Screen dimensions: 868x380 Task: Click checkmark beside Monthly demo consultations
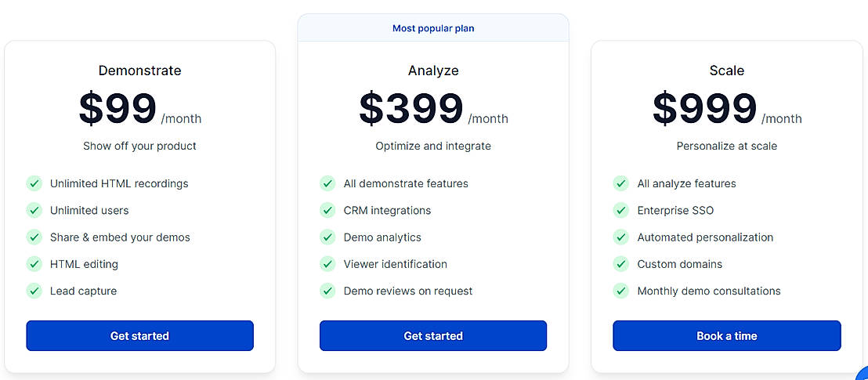click(621, 291)
